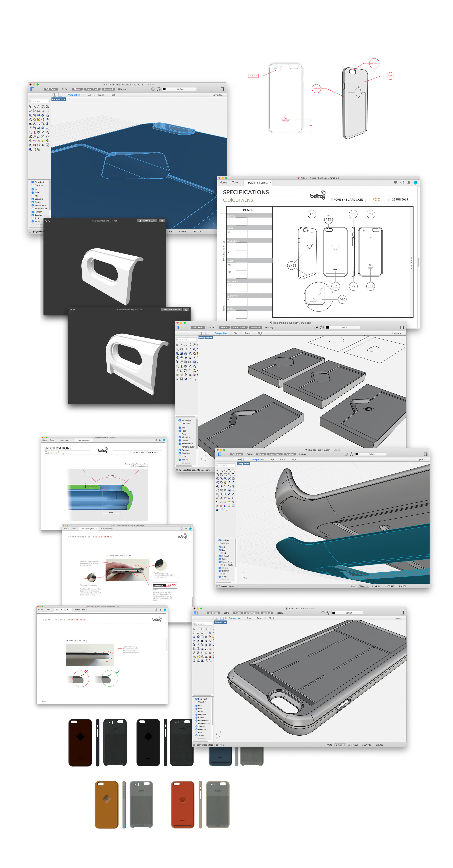This screenshot has width=453, height=868.
Task: Toggle SmartTrack in 3card test window
Action: coord(252,613)
